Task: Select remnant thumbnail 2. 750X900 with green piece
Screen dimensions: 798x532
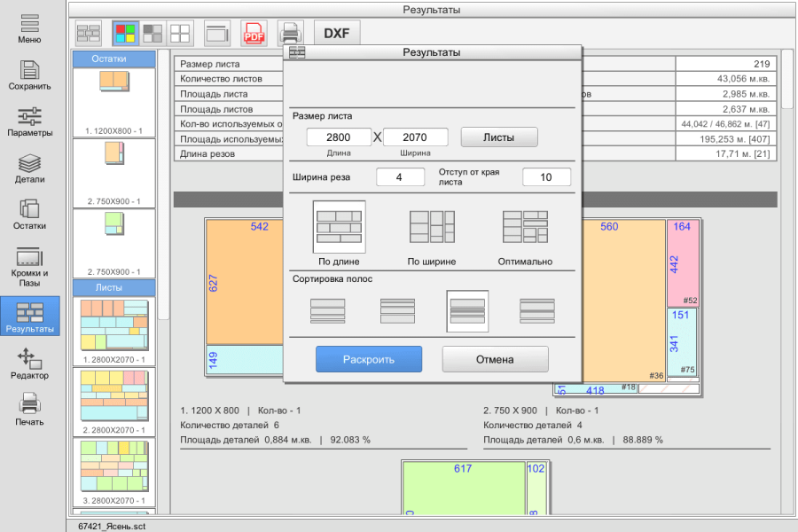Action: (x=114, y=243)
